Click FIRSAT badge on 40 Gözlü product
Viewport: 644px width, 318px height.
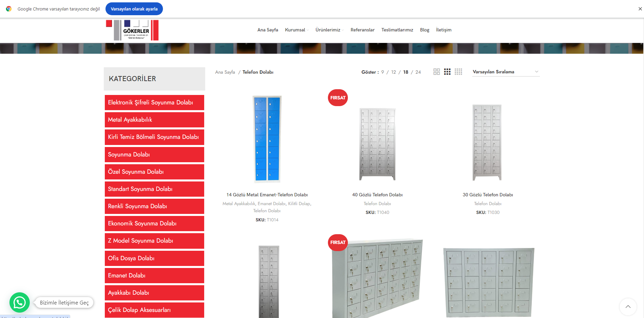338,98
